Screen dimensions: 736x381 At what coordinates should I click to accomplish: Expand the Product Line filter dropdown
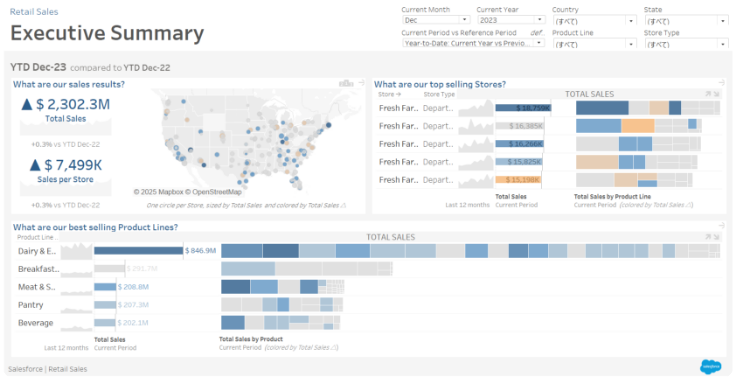594,44
